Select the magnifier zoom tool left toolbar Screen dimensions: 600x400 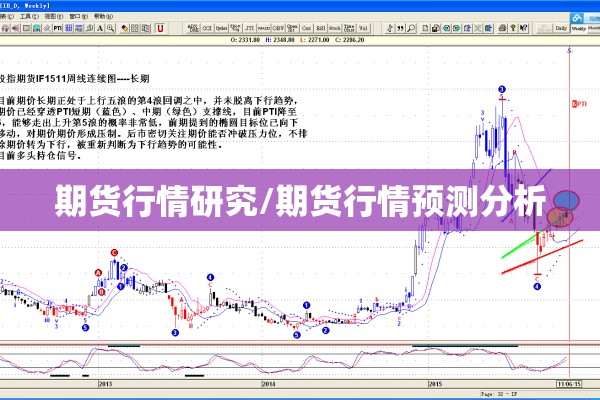[111, 28]
